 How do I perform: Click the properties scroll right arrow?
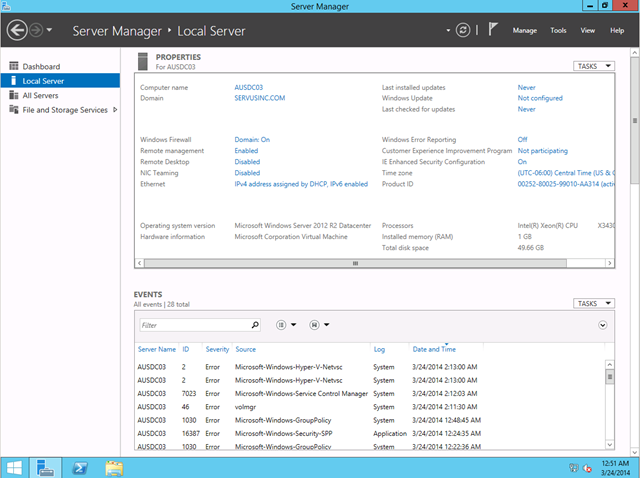(x=609, y=263)
